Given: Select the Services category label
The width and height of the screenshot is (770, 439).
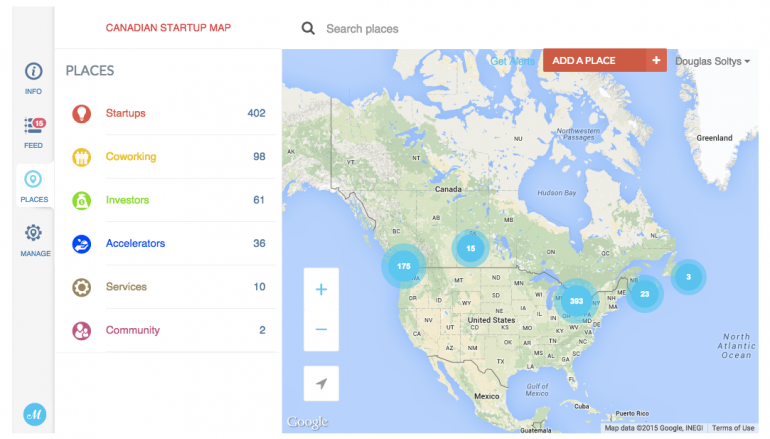Looking at the screenshot, I should tap(126, 286).
